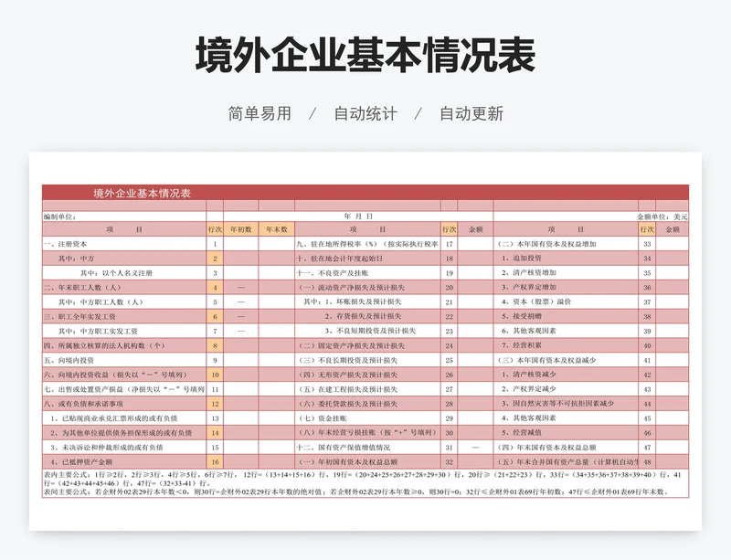The width and height of the screenshot is (731, 560).
Task: Click '十、驻在地会计年度起始日'
Action: point(367,259)
